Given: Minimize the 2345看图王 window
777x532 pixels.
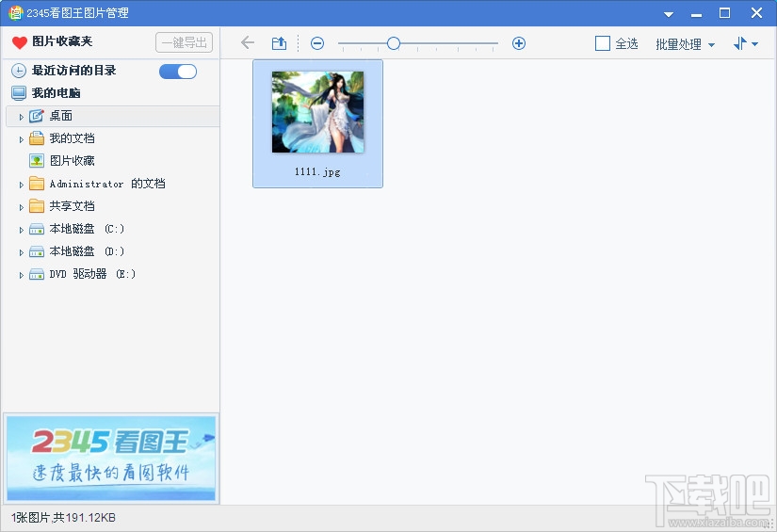Looking at the screenshot, I should coord(697,14).
